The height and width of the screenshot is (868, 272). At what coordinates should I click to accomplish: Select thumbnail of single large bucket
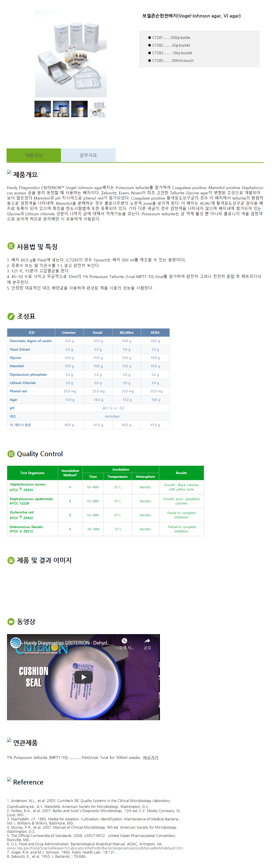[80, 109]
